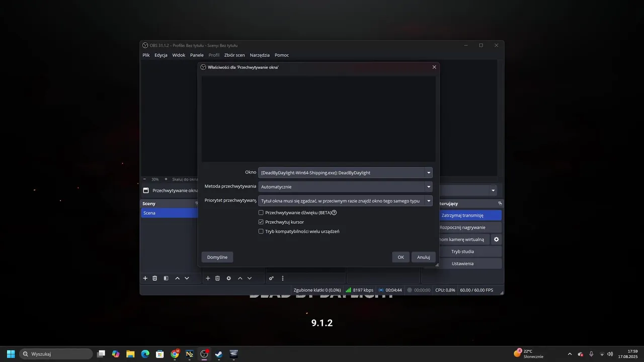This screenshot has height=362, width=644.
Task: Open the Edycja menu
Action: [161, 55]
